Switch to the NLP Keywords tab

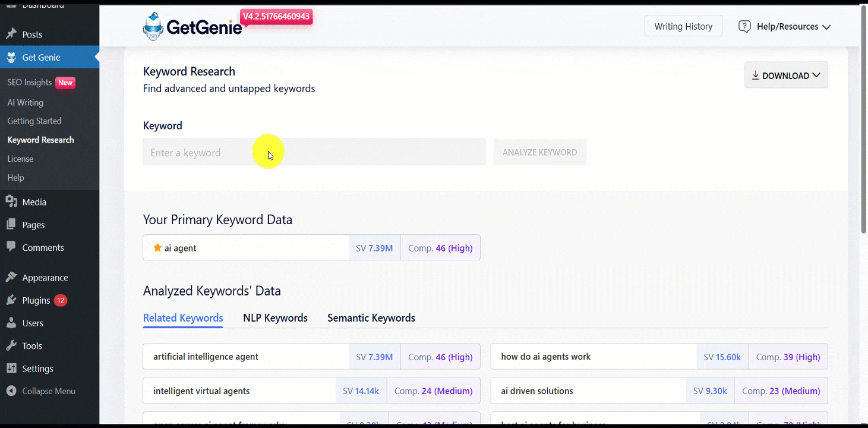point(275,317)
